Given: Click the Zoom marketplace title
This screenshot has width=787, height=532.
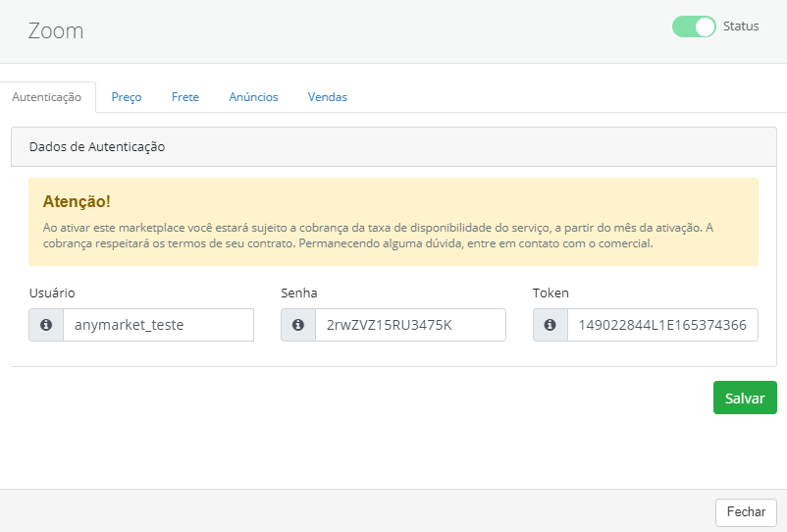Looking at the screenshot, I should pyautogui.click(x=56, y=30).
